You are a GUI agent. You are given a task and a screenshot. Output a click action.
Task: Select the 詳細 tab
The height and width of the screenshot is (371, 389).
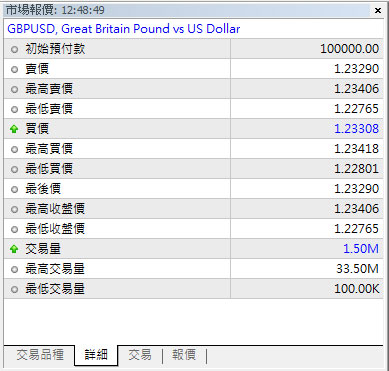click(x=96, y=355)
